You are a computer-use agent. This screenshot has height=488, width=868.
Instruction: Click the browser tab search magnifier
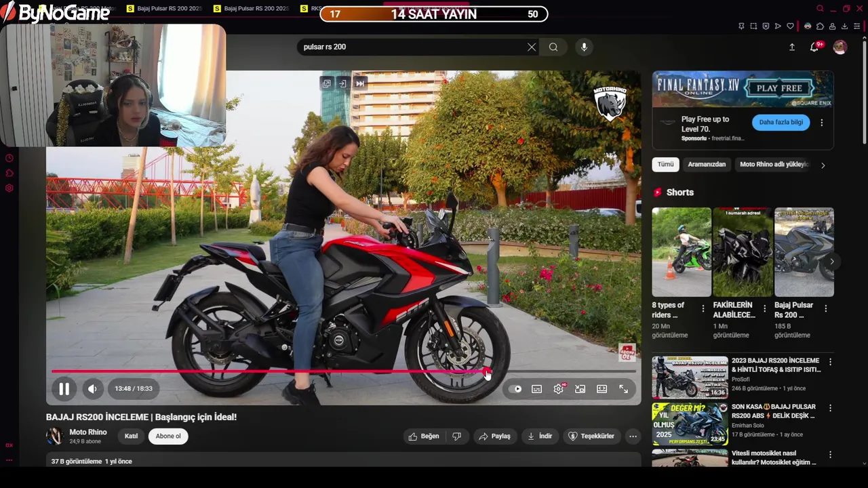[820, 9]
